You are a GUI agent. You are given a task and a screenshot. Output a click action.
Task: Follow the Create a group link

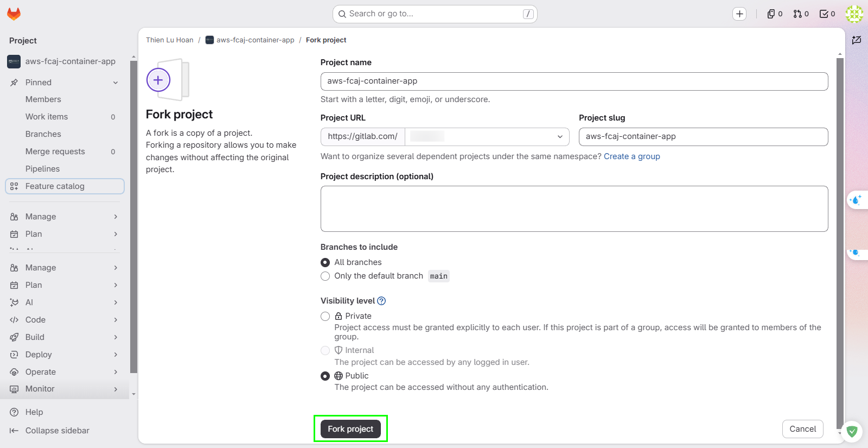click(x=632, y=156)
